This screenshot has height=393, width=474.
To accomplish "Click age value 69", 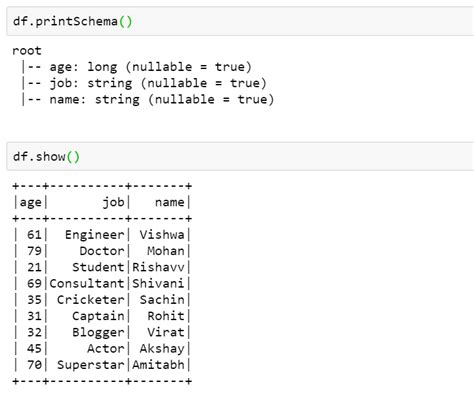I will (x=34, y=284).
